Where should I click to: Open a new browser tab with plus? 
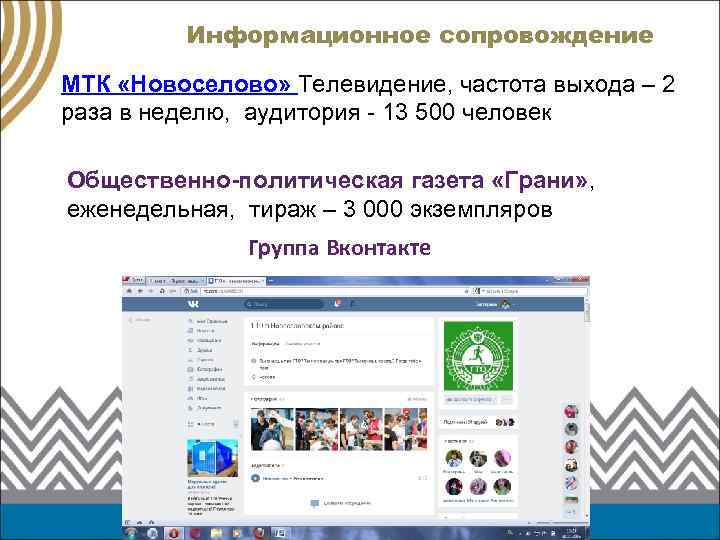271,280
